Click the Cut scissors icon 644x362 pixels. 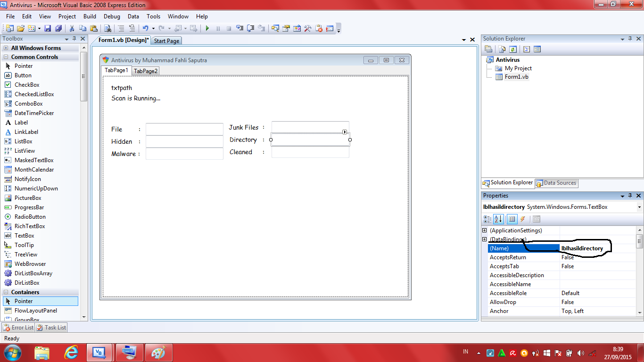(72, 28)
